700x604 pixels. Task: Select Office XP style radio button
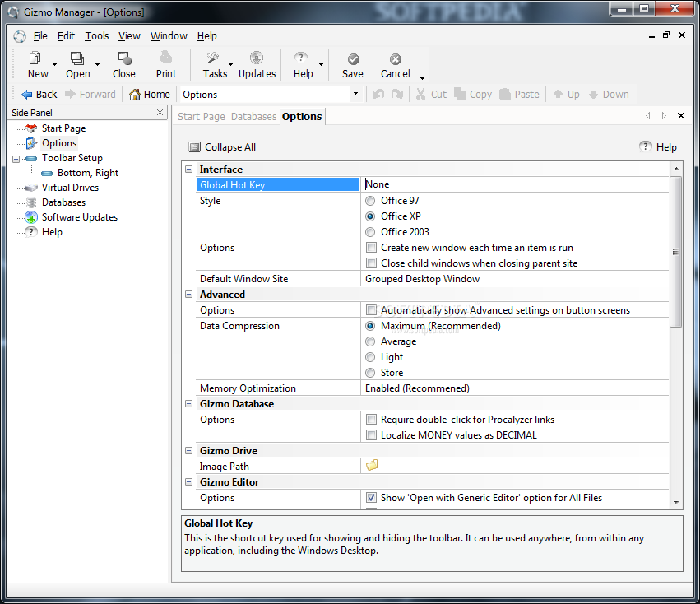370,216
